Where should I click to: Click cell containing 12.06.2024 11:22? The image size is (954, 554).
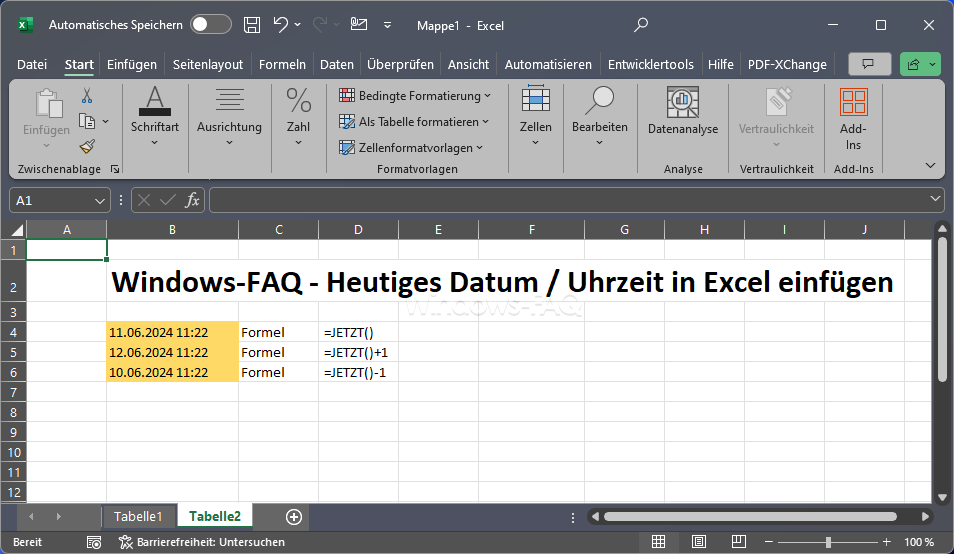coord(172,352)
